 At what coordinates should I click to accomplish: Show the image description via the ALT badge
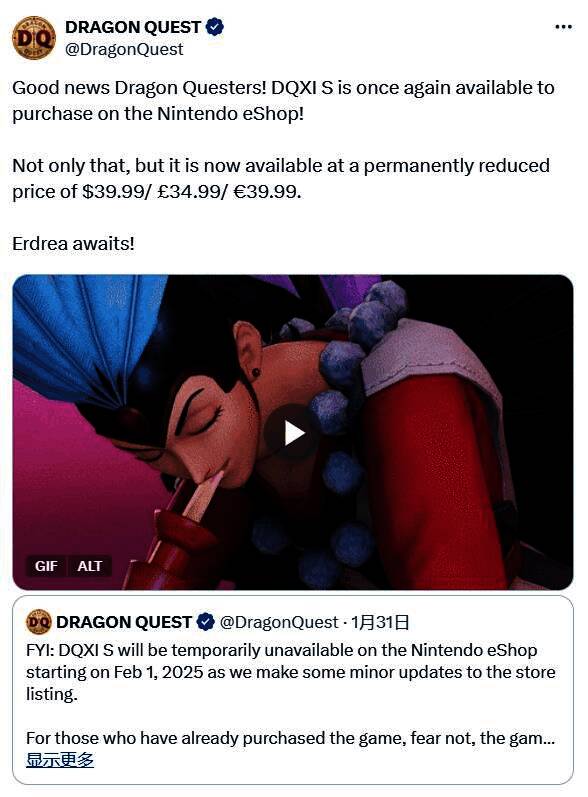pos(89,566)
